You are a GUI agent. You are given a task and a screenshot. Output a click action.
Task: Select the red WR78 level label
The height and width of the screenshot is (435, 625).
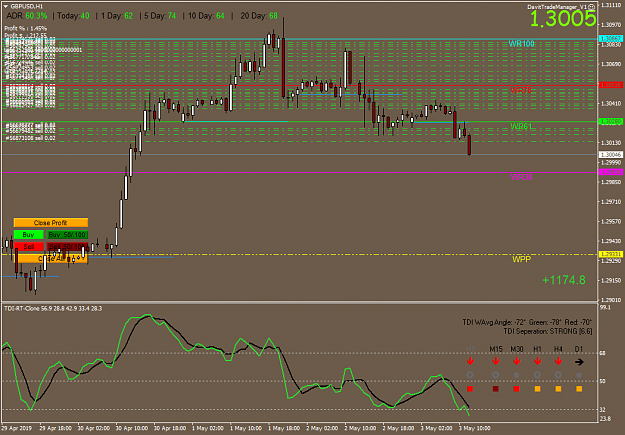click(521, 91)
